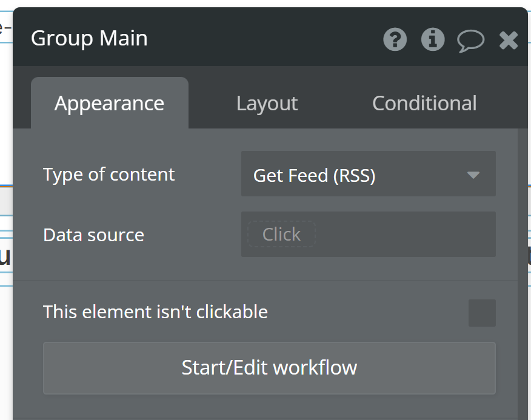The image size is (531, 420).
Task: Click the element info icon
Action: 433,39
